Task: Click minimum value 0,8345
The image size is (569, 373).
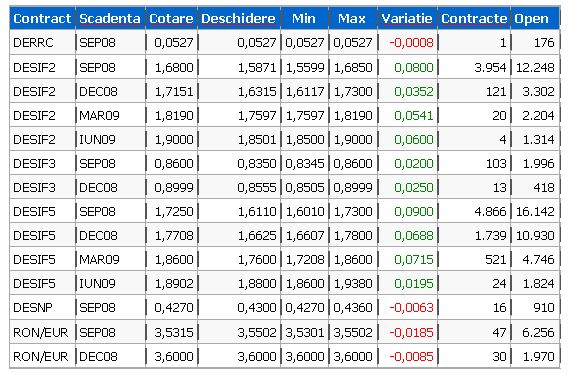Action: (305, 164)
